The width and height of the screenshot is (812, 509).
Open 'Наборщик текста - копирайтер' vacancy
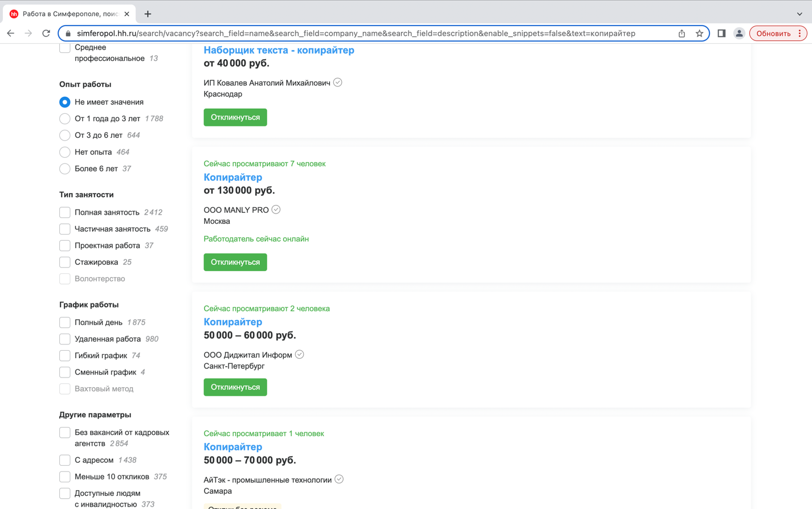(x=279, y=50)
